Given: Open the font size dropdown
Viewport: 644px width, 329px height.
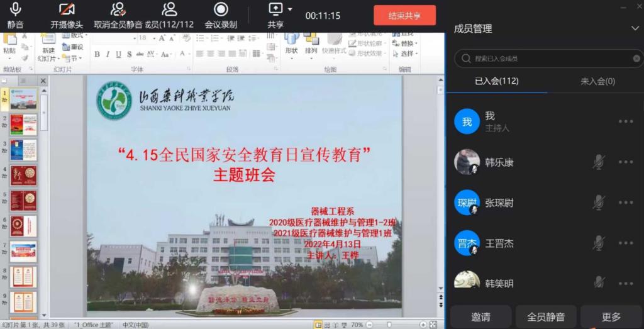Looking at the screenshot, I should [153, 38].
